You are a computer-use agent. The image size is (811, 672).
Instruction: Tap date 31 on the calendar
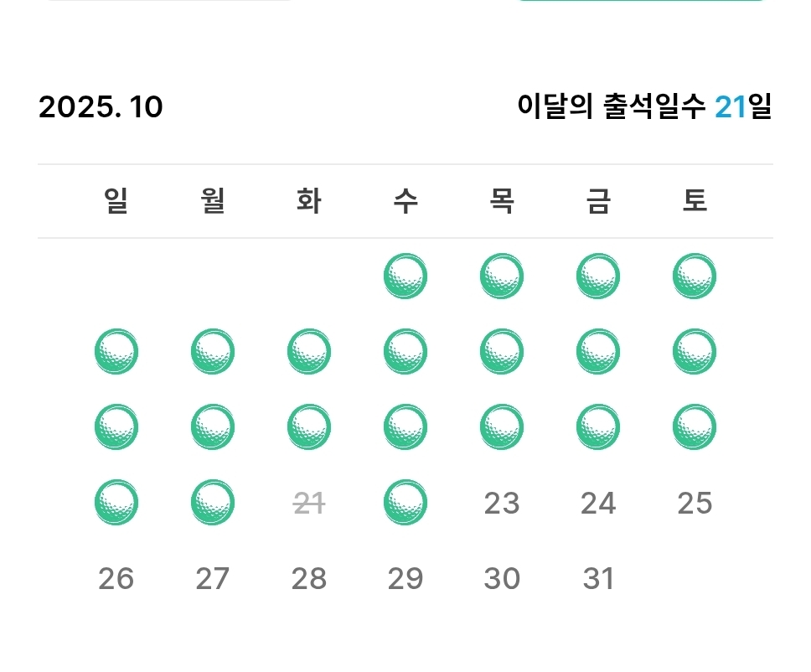pos(598,578)
